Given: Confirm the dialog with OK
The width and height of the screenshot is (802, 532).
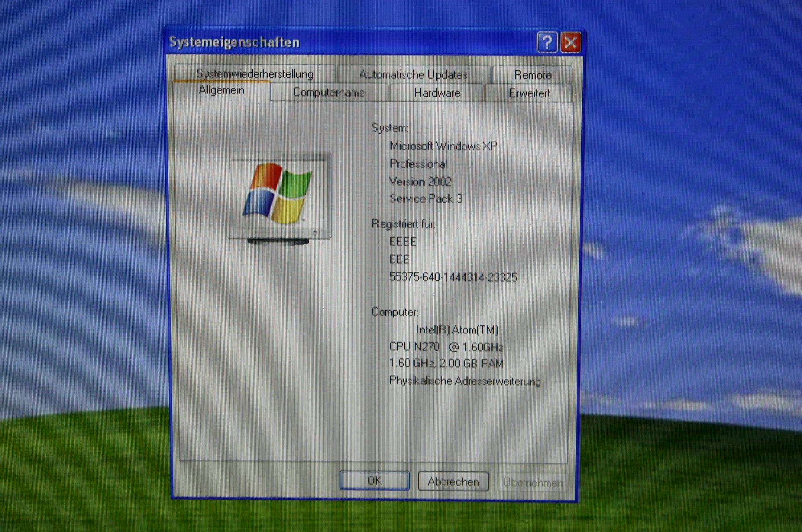Looking at the screenshot, I should (x=375, y=481).
